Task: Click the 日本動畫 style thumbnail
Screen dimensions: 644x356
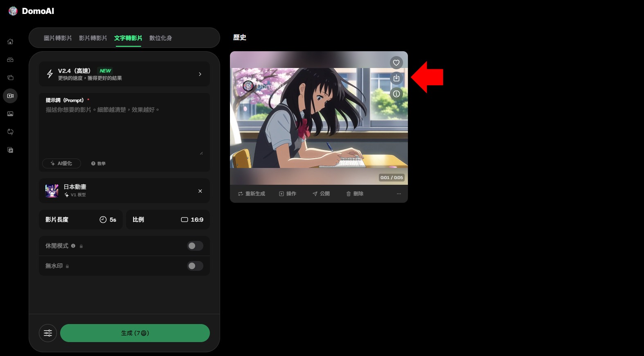Action: click(x=52, y=191)
